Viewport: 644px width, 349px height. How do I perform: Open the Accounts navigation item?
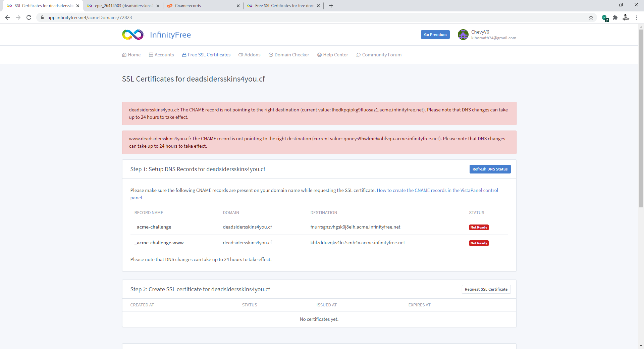pyautogui.click(x=161, y=55)
